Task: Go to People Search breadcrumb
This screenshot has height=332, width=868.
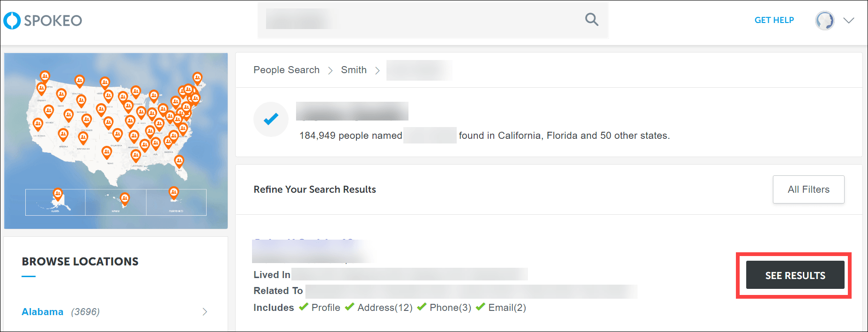Action: 286,70
